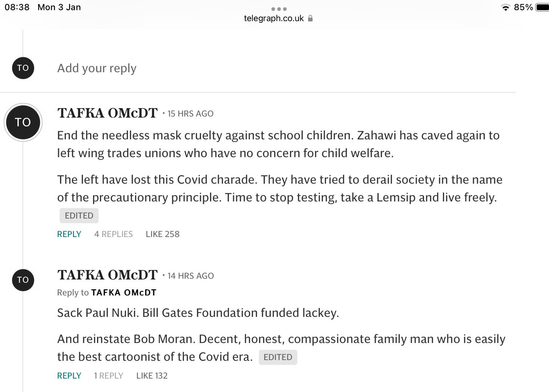Tap the Wi-Fi status icon

tap(505, 7)
